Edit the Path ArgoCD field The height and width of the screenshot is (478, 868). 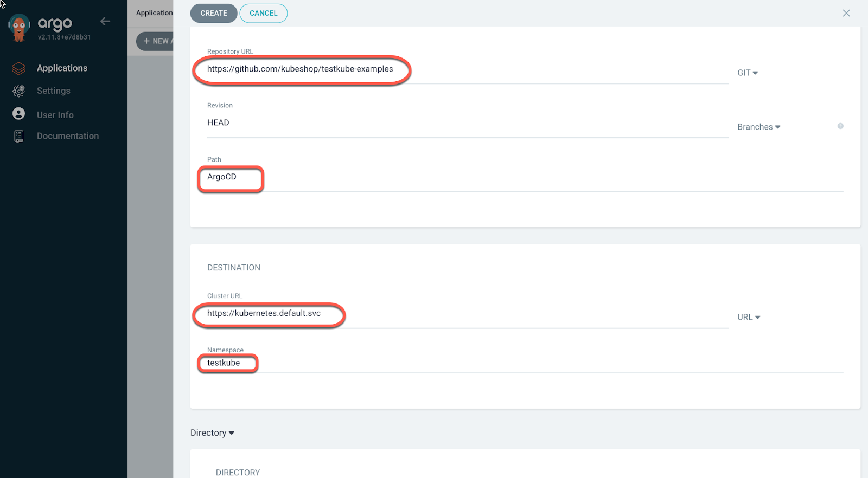point(525,177)
